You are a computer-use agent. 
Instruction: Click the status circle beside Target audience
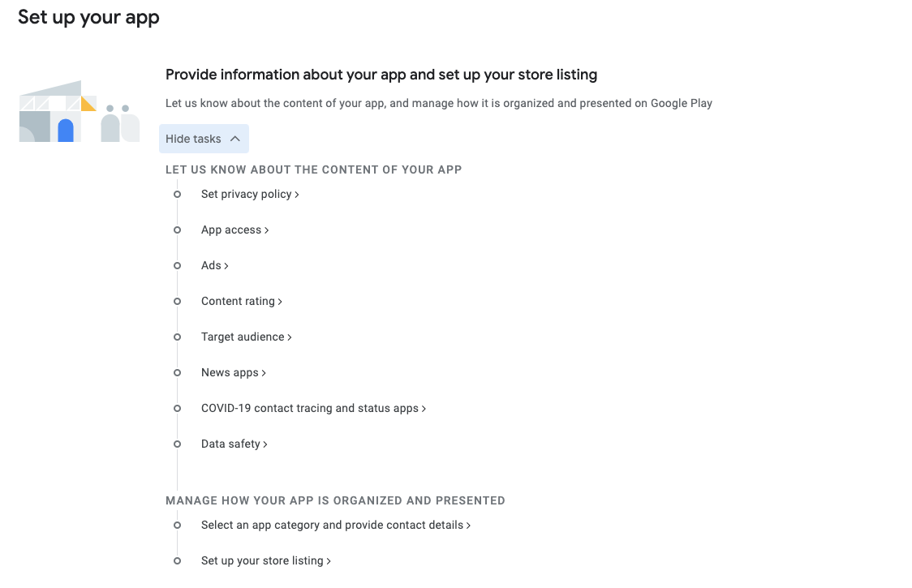(x=177, y=337)
